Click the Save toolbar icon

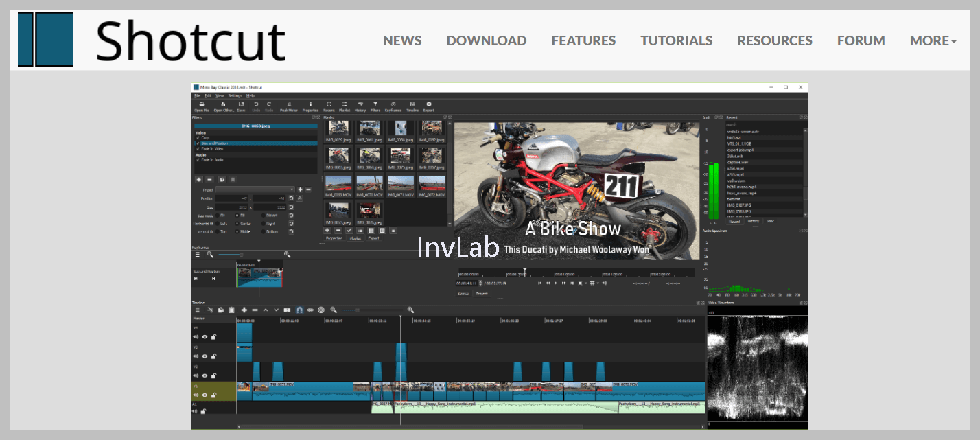pyautogui.click(x=241, y=106)
